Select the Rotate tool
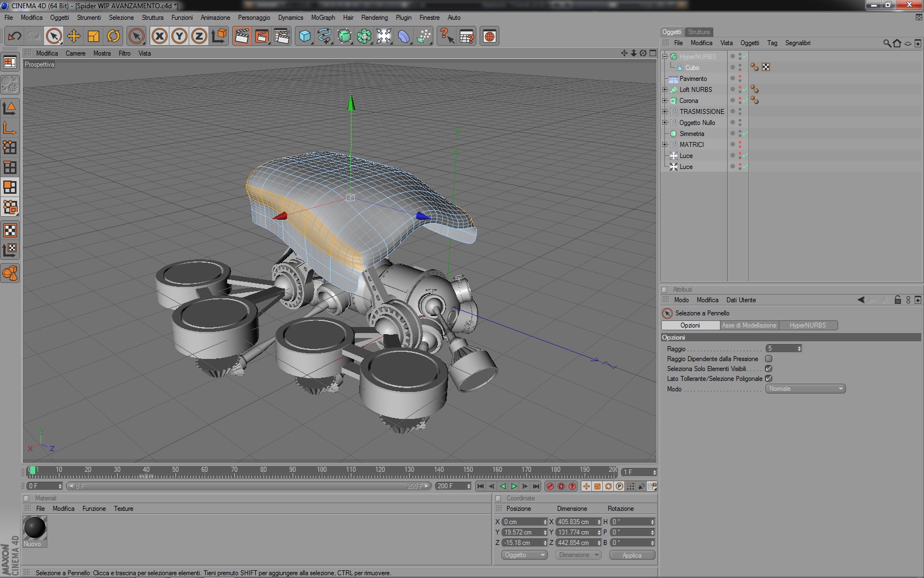Viewport: 924px width, 578px height. [113, 36]
